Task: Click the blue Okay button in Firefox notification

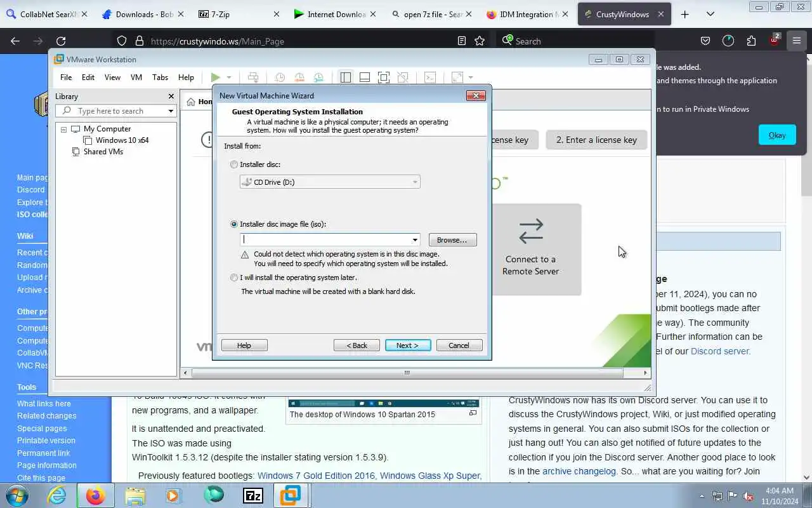Action: click(x=777, y=135)
